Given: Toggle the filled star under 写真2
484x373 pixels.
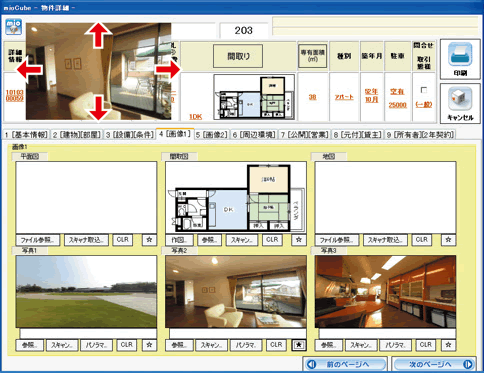Looking at the screenshot, I should point(299,345).
